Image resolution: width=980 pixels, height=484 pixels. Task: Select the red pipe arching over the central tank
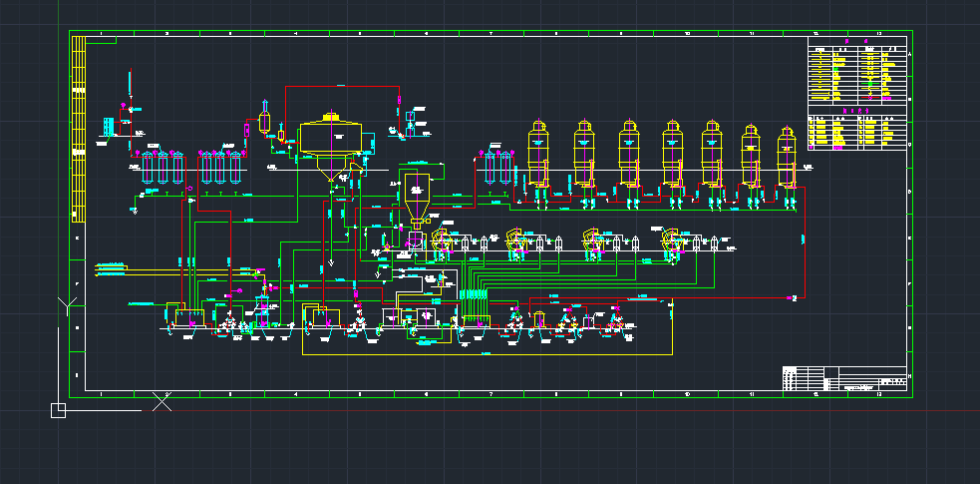(342, 87)
